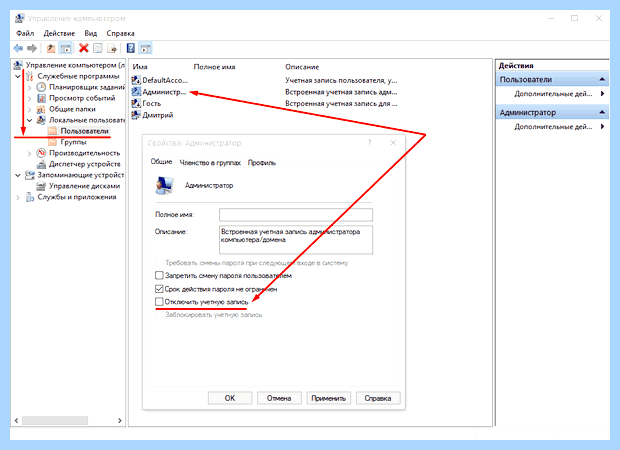Check Отключить учетную запись checkbox
Screen dimensions: 620x450
point(159,302)
